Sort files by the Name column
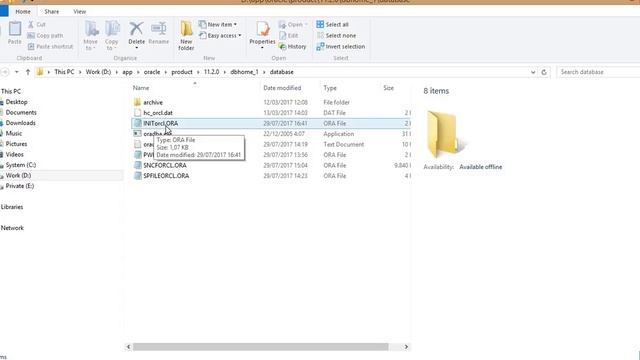The height and width of the screenshot is (360, 640). pos(141,88)
